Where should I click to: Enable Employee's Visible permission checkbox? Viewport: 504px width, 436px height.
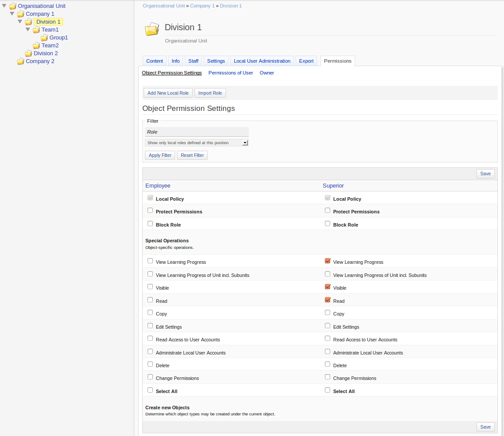(x=150, y=287)
